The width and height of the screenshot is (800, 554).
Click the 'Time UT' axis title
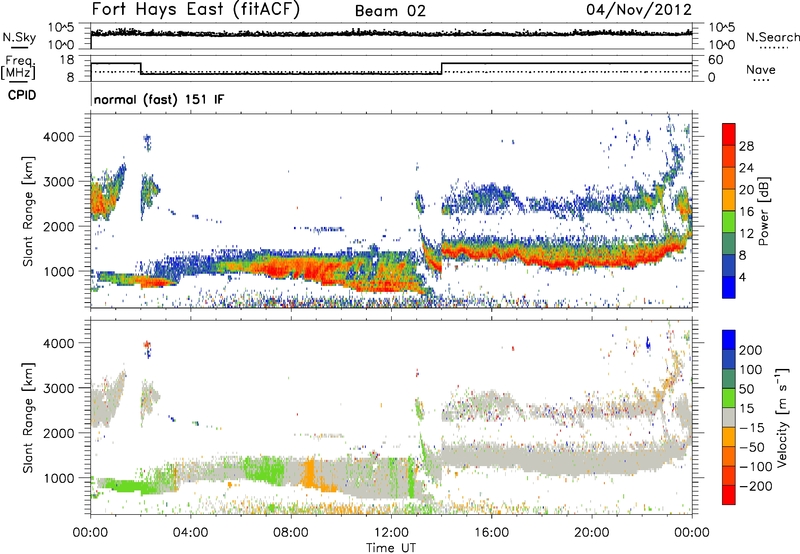tap(391, 548)
